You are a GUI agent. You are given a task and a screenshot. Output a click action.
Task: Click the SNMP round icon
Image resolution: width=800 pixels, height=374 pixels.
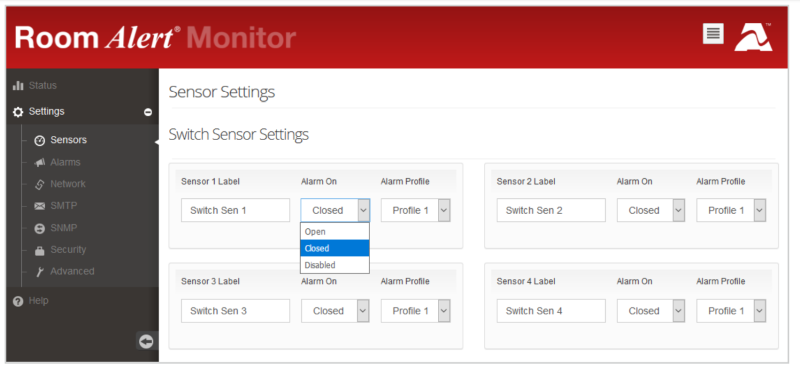coord(39,229)
